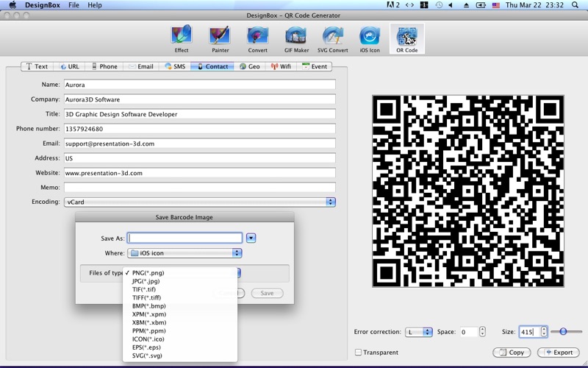Open the Error correction dropdown
The height and width of the screenshot is (368, 588).
419,332
